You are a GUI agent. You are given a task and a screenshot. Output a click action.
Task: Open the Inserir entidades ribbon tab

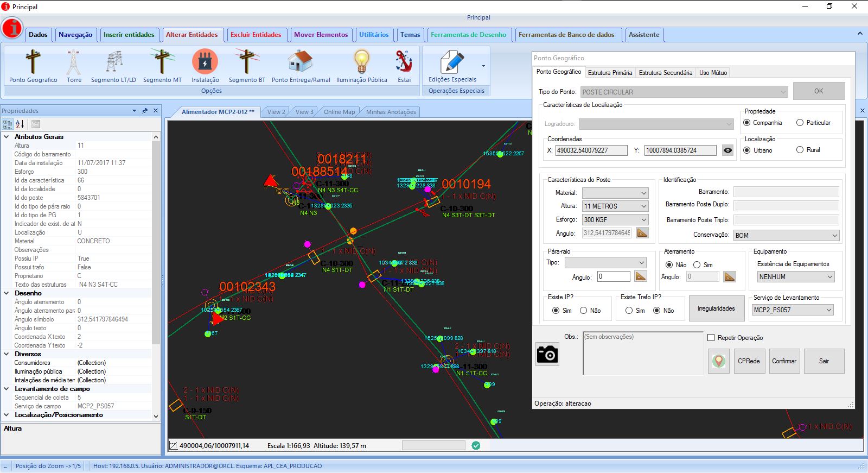click(x=129, y=35)
